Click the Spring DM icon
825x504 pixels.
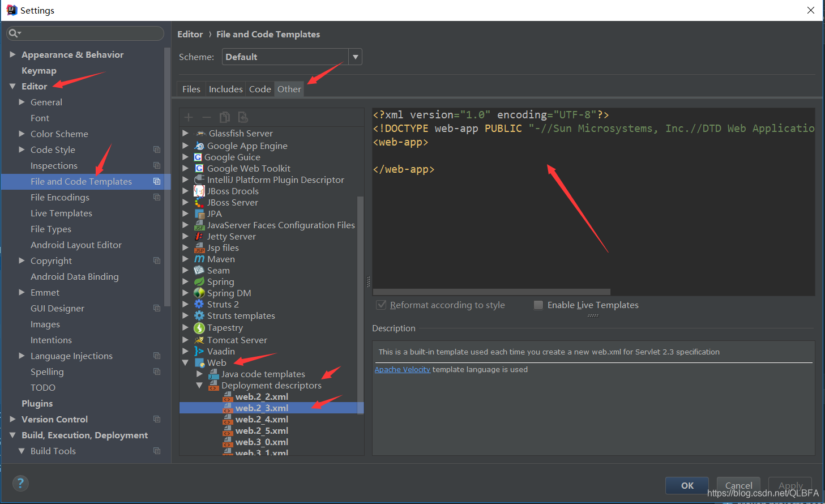[x=199, y=293]
